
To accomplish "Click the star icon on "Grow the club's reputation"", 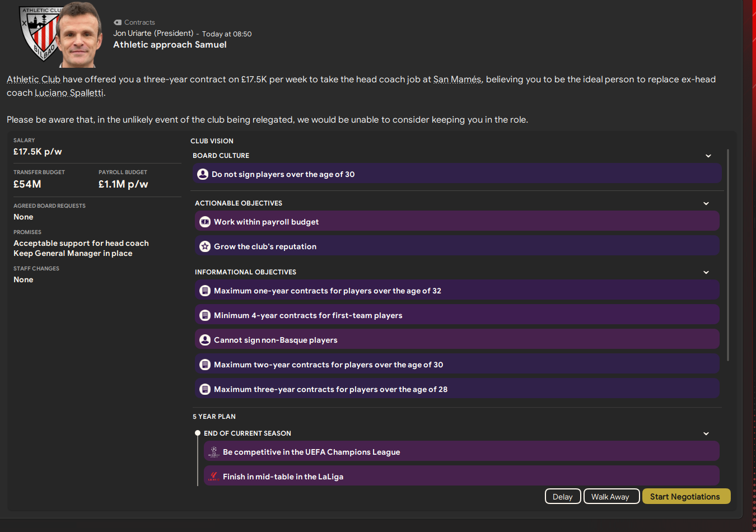I will click(204, 246).
